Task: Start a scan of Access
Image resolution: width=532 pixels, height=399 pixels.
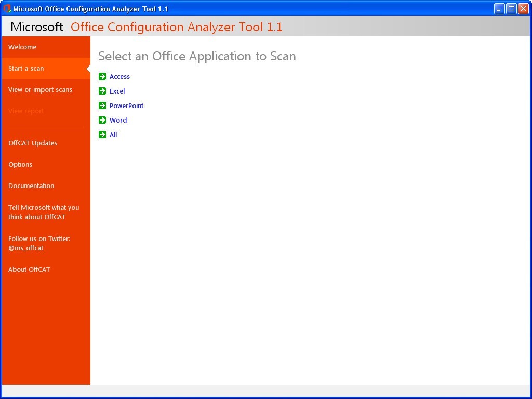Action: [119, 76]
